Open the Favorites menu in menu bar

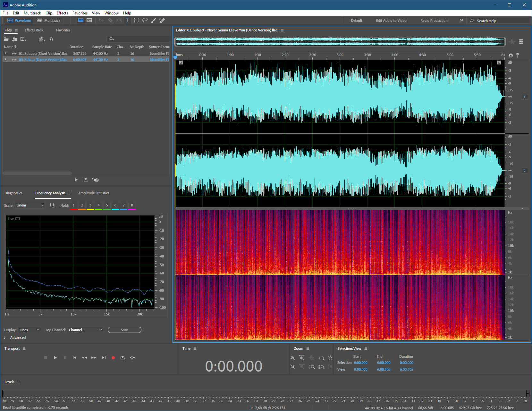coord(80,13)
